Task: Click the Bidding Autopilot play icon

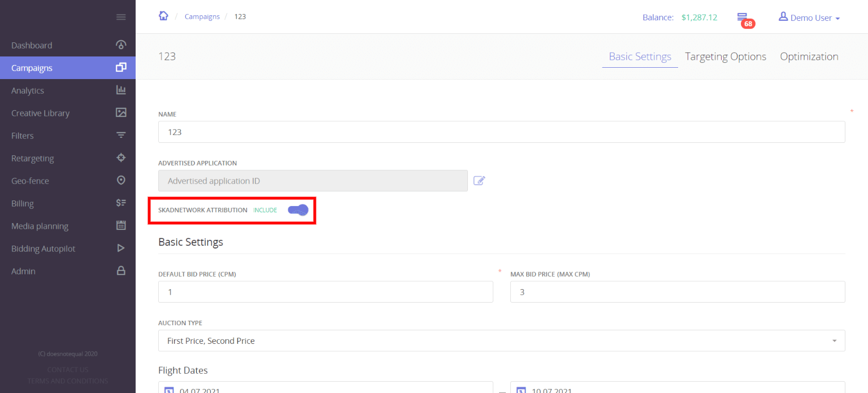Action: [121, 248]
